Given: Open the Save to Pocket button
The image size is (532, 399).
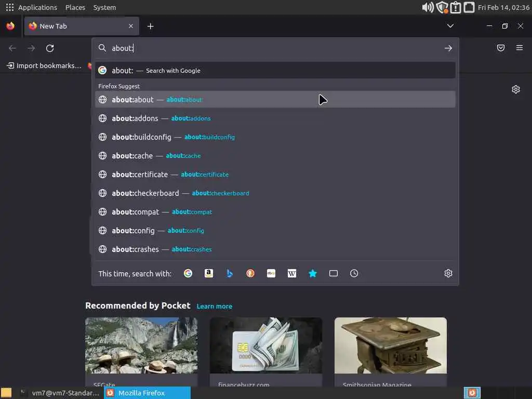Looking at the screenshot, I should (501, 48).
